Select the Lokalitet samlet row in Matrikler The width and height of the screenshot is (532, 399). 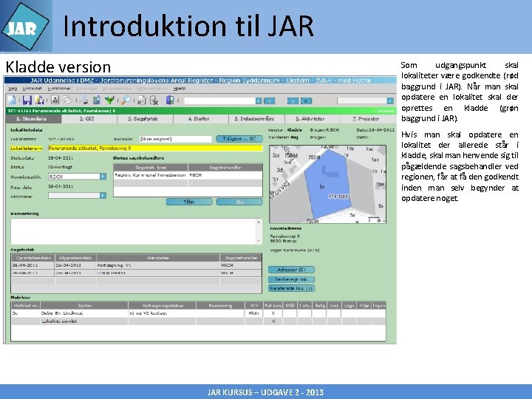(199, 321)
